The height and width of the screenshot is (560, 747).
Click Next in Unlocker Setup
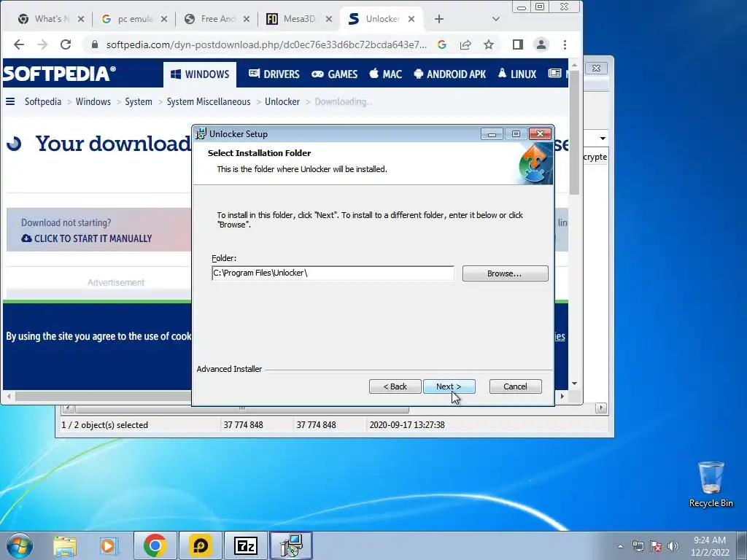click(449, 386)
